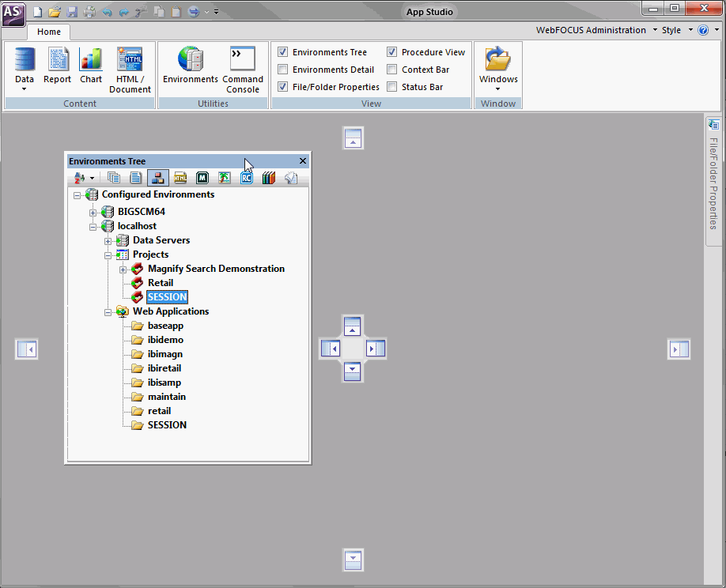Uncheck File/Folder Properties checkbox
The height and width of the screenshot is (588, 726).
(x=283, y=86)
